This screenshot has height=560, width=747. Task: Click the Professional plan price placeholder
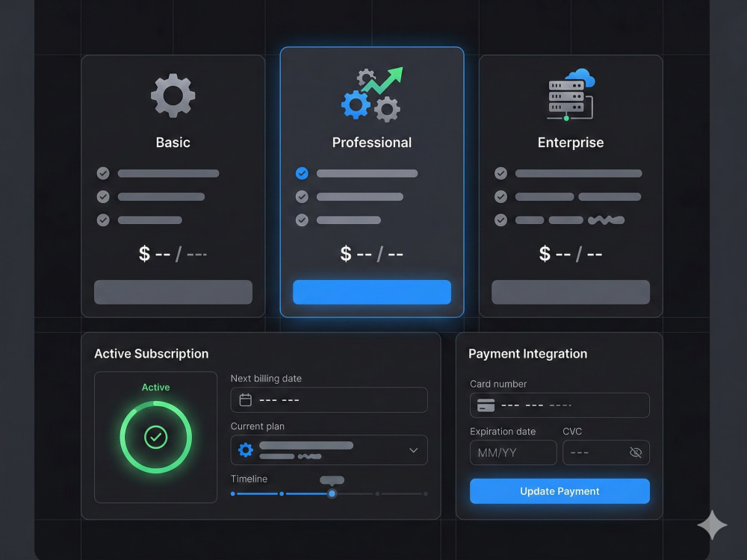[x=372, y=254]
